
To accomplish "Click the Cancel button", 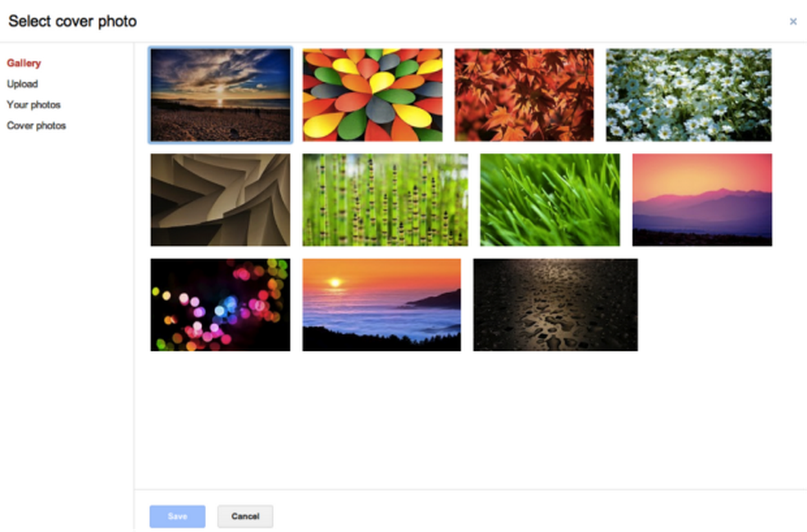I will (x=245, y=516).
